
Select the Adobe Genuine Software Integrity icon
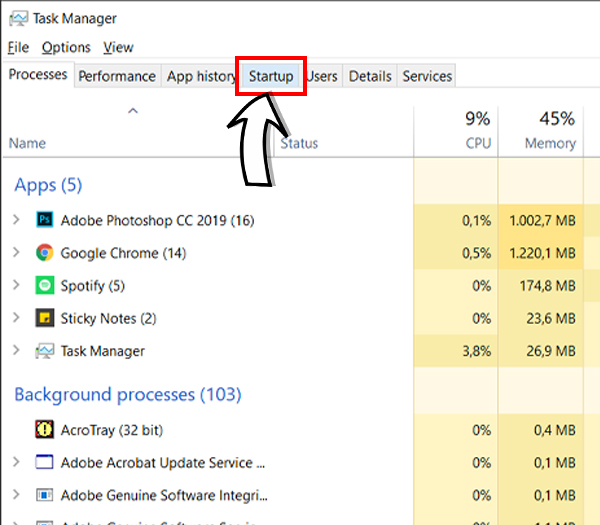pos(45,495)
